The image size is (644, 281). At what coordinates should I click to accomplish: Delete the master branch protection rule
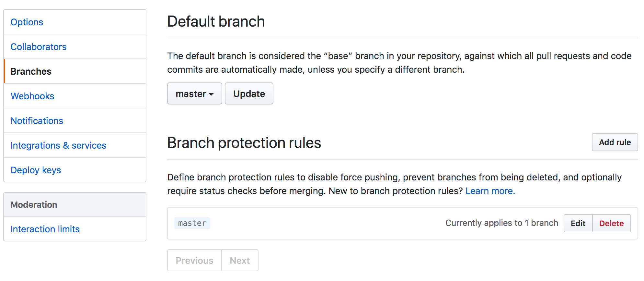pyautogui.click(x=612, y=223)
